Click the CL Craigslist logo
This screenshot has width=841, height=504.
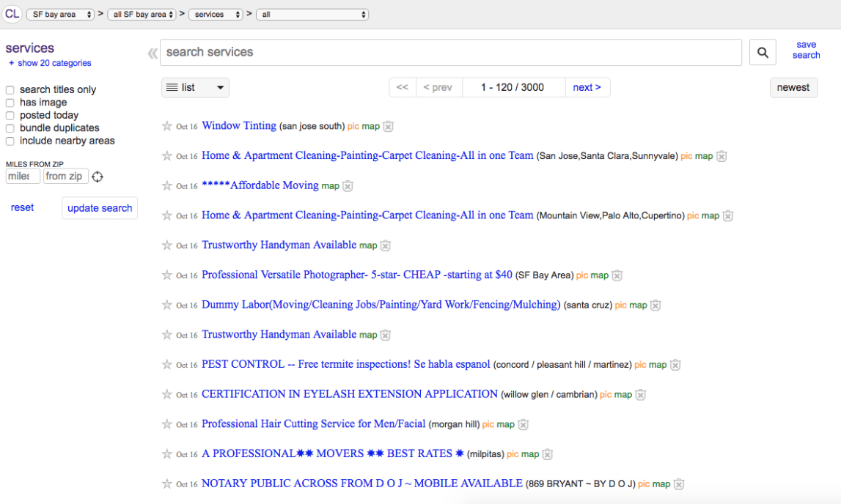click(x=12, y=14)
